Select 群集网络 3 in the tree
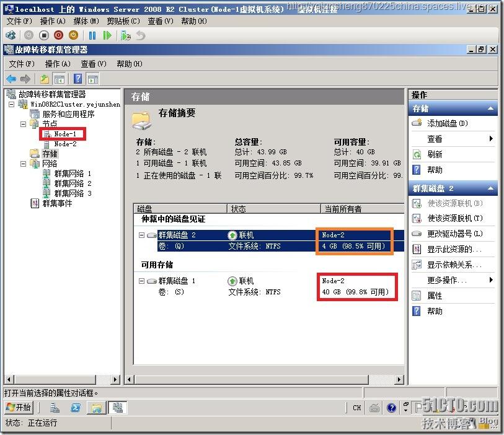504x435 pixels. pos(73,193)
